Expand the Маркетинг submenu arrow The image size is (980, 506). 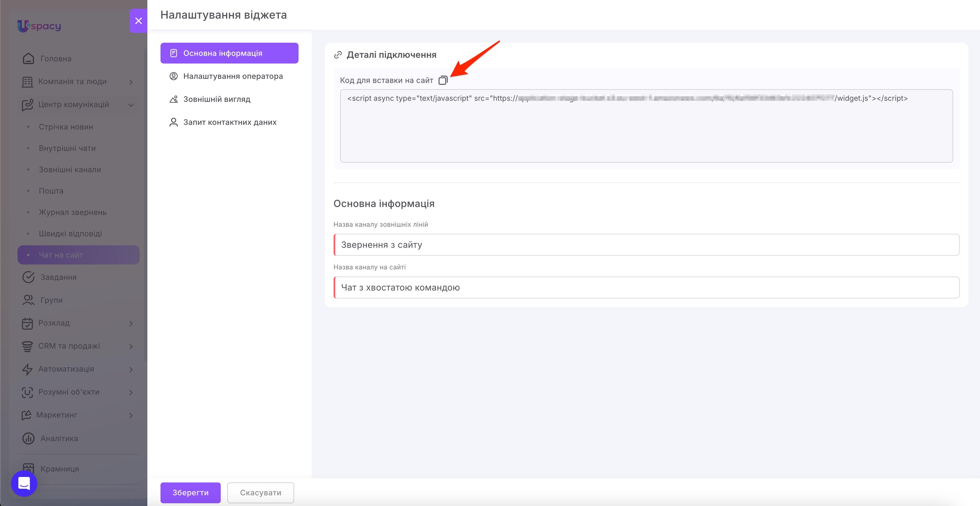coord(131,415)
